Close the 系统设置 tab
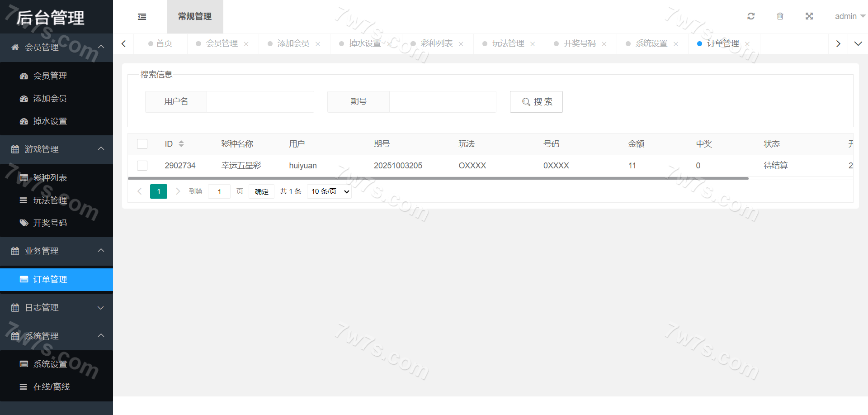 (676, 44)
